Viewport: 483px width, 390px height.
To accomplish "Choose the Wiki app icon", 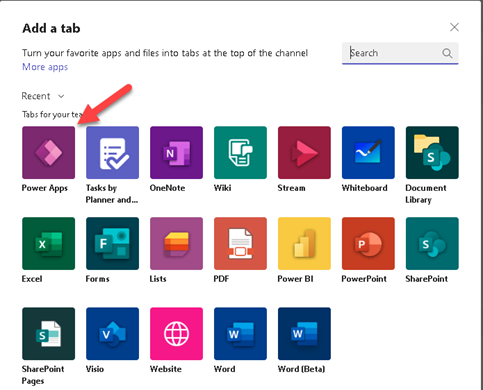I will pyautogui.click(x=240, y=153).
